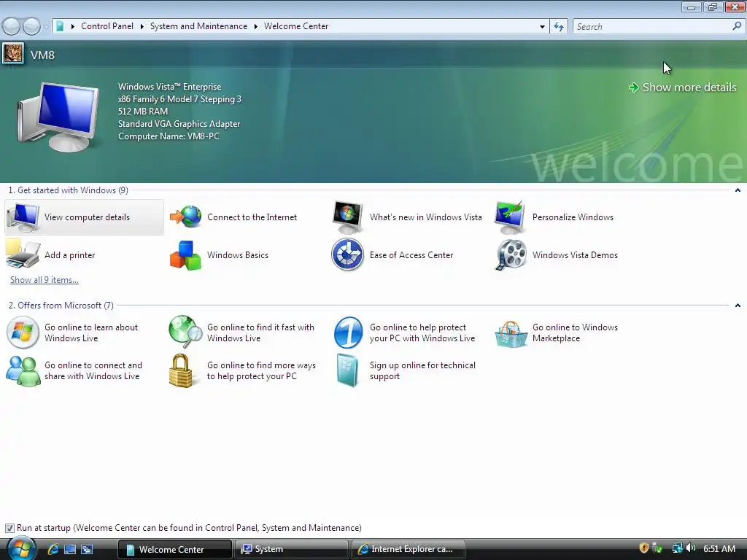Select System and Maintenance in the breadcrumb
This screenshot has width=747, height=560.
coord(198,26)
